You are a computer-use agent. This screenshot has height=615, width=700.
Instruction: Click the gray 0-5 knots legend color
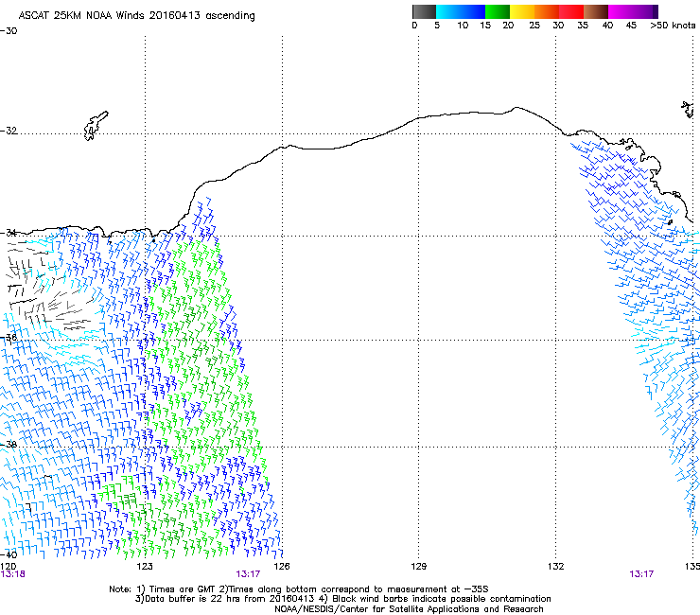click(x=424, y=11)
